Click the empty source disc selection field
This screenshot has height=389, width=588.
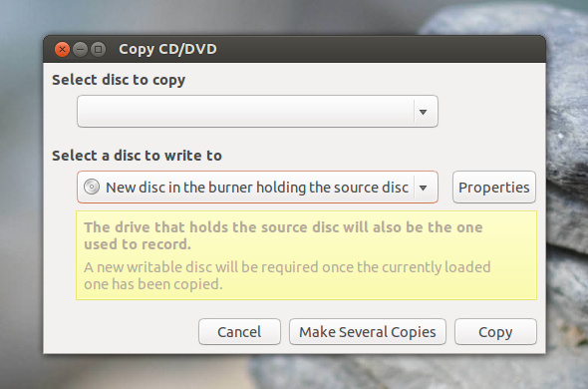click(257, 112)
